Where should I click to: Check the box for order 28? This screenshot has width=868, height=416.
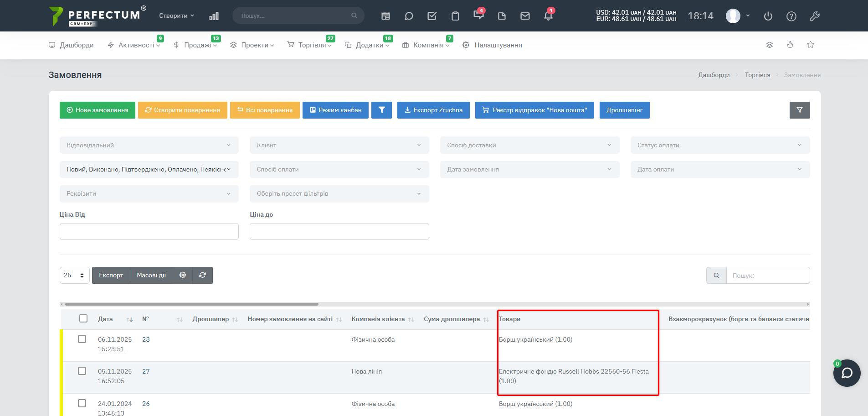[x=82, y=339]
